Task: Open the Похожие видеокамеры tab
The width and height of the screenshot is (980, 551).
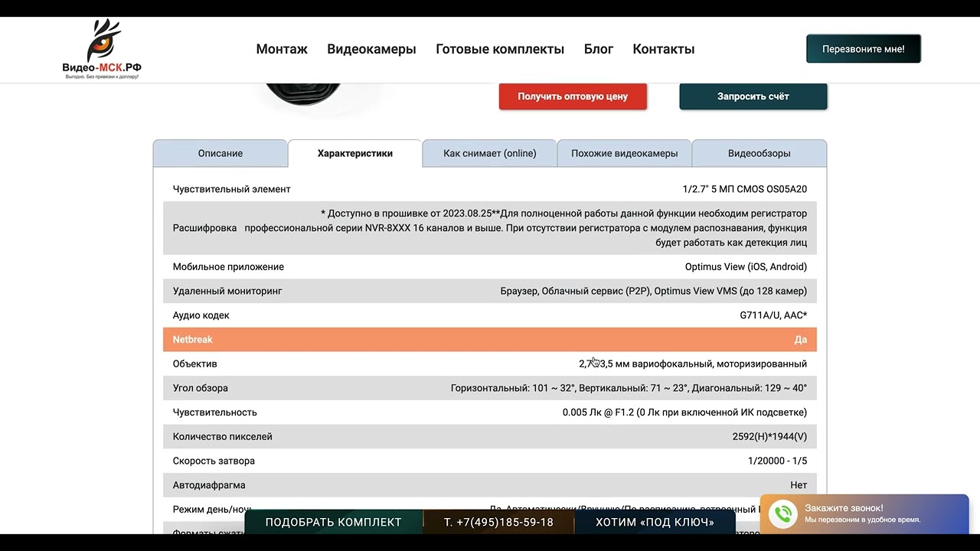Action: [625, 153]
